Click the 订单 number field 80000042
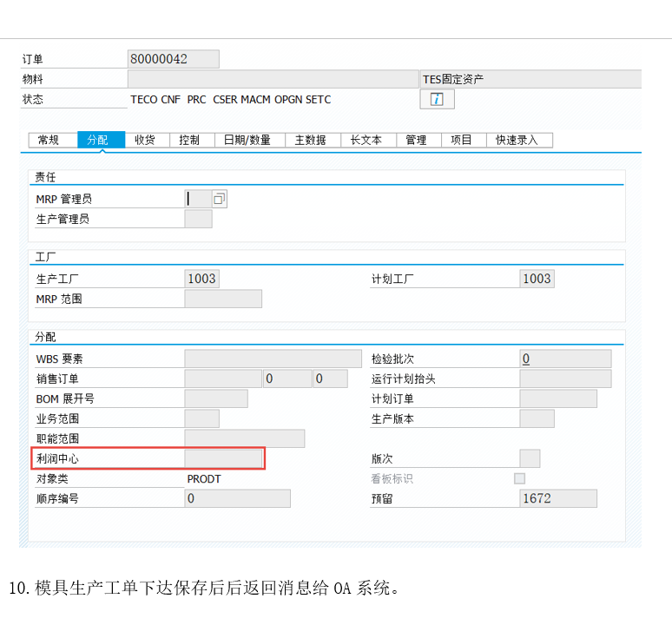The image size is (672, 625). point(174,59)
